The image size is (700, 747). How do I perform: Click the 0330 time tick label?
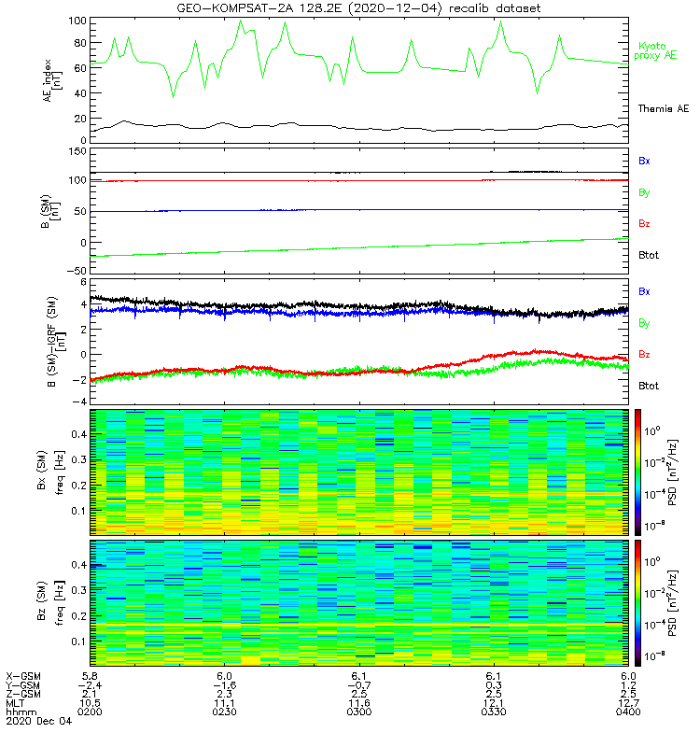click(x=494, y=712)
